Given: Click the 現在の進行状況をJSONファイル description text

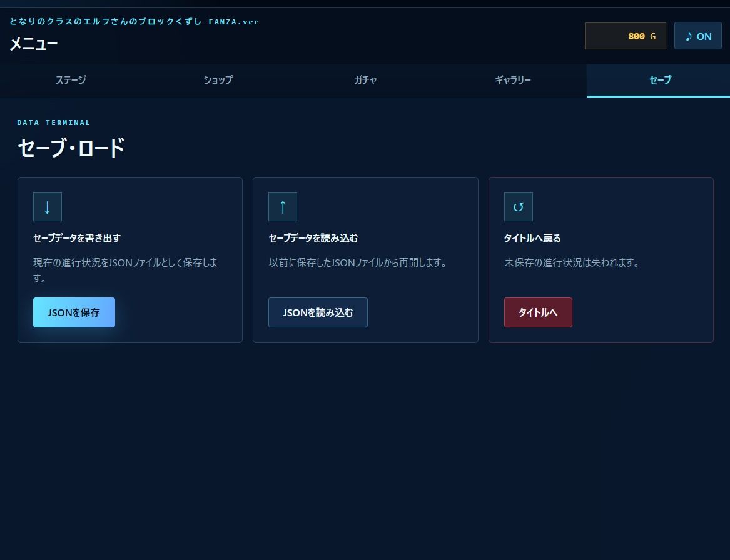Looking at the screenshot, I should pos(125,270).
